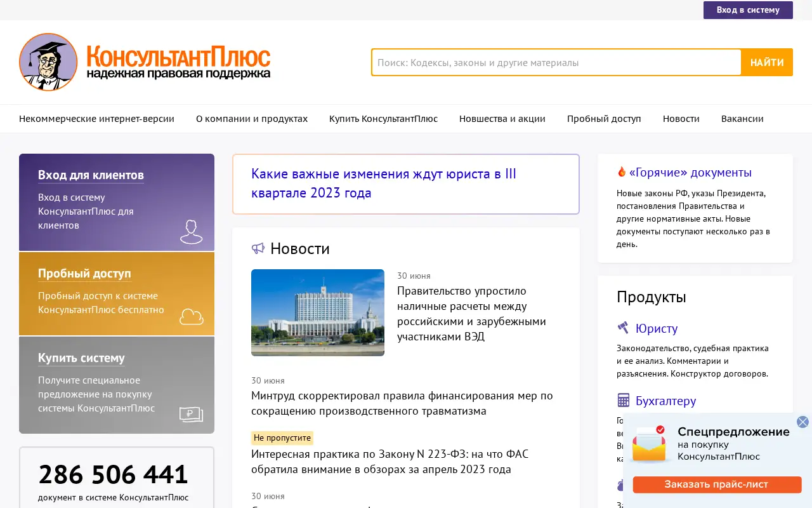Click the flame icon next to «Горячие» документы
This screenshot has width=812, height=508.
click(x=622, y=172)
